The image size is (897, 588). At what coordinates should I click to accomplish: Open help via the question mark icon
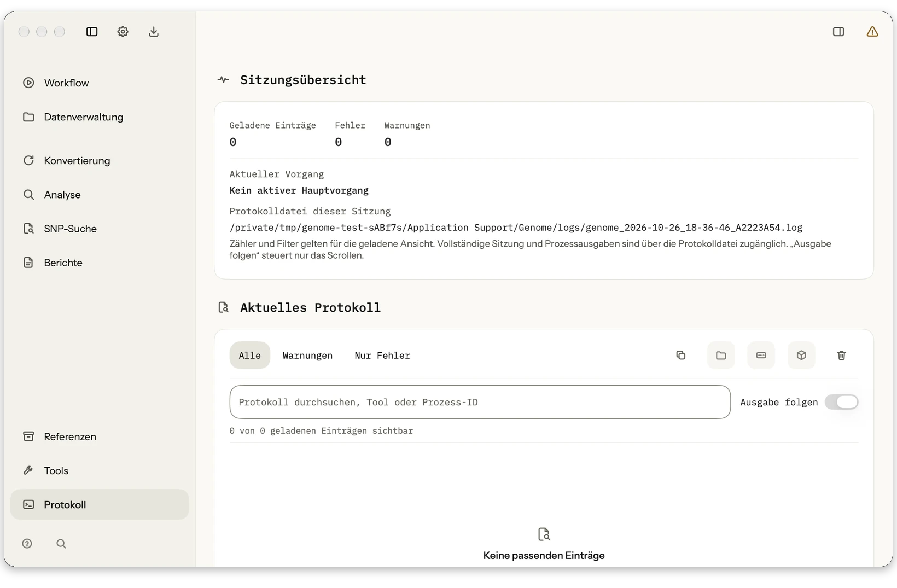pos(27,544)
